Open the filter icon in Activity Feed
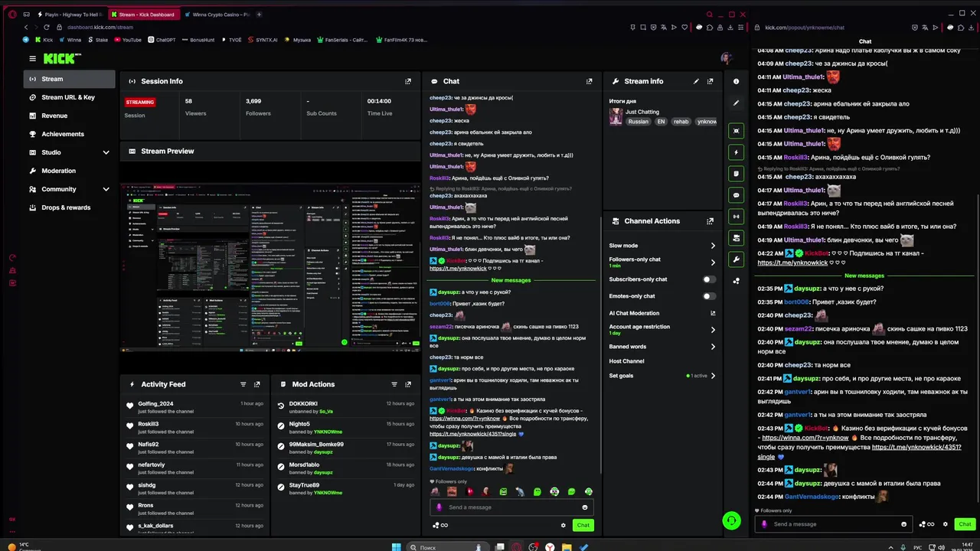Viewport: 980px width, 551px height. pos(243,384)
